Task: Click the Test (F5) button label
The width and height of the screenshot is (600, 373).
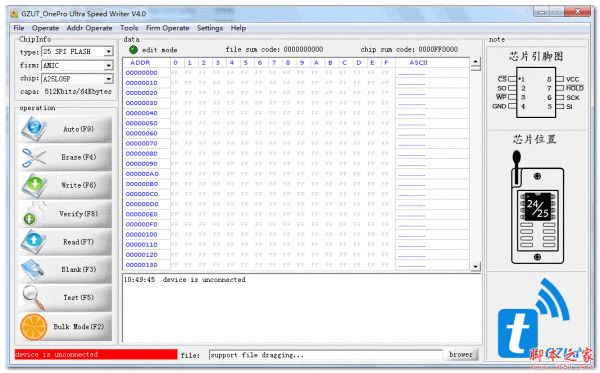Action: 78,297
